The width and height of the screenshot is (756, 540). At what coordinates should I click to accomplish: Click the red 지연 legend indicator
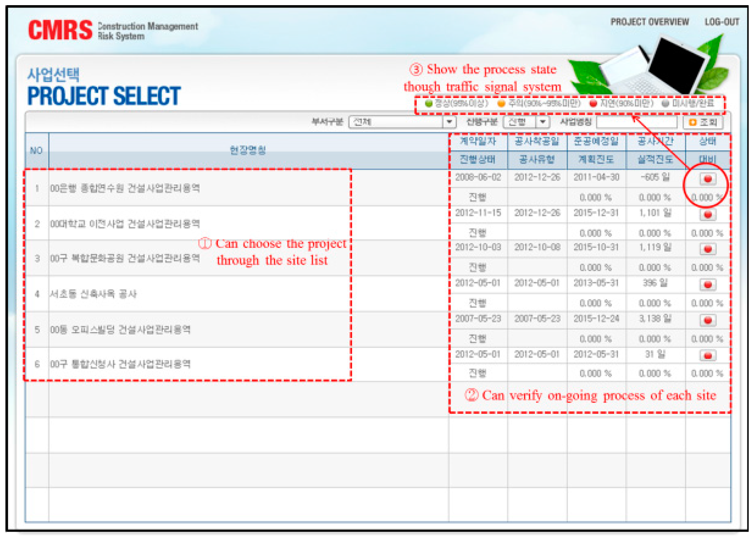point(593,104)
